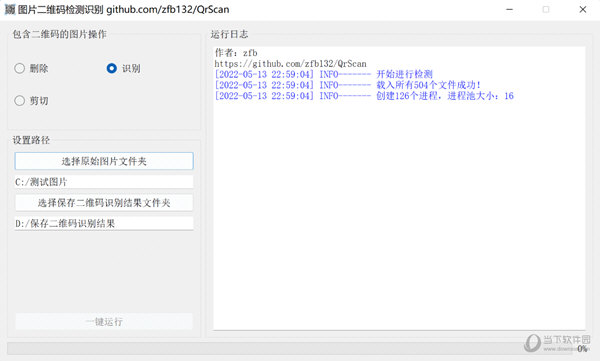Click the 创建126个进程 log entry

coord(364,96)
